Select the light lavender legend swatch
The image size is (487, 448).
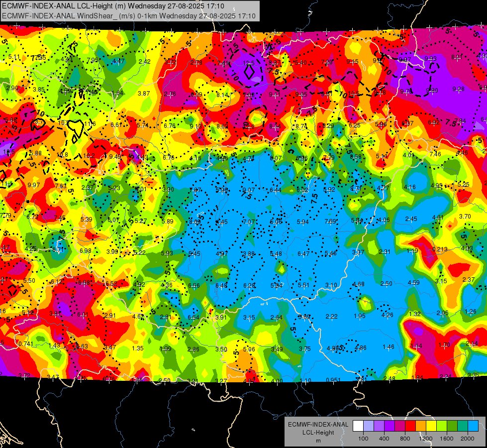(x=368, y=426)
